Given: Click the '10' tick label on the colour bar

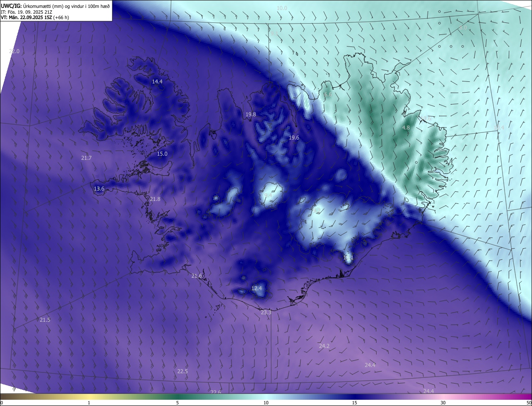Looking at the screenshot, I should coord(266,403).
